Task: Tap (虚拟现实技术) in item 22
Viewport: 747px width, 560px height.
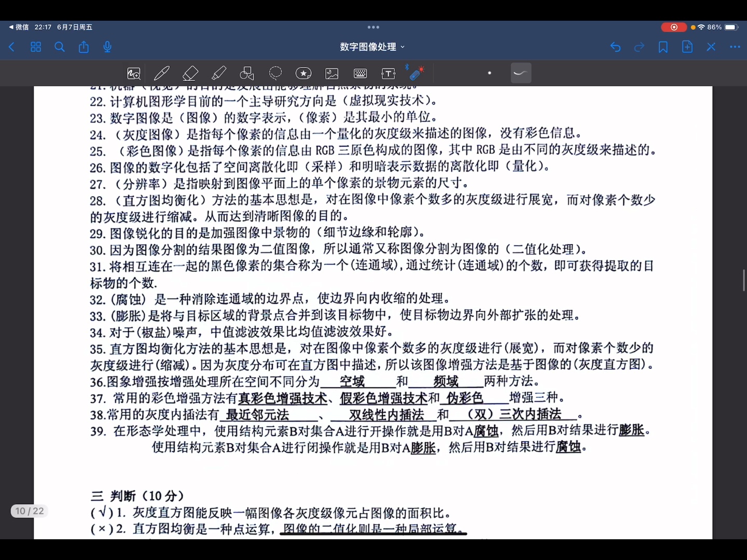Action: coord(390,101)
